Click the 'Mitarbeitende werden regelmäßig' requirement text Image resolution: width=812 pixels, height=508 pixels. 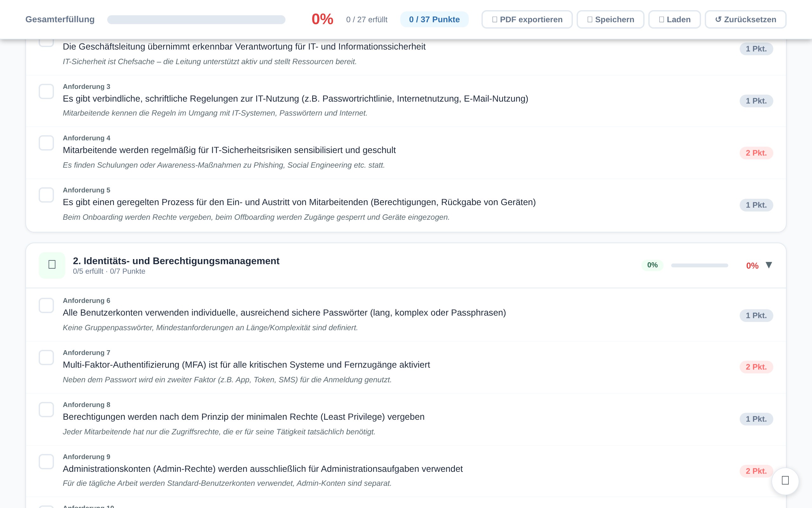pyautogui.click(x=229, y=150)
